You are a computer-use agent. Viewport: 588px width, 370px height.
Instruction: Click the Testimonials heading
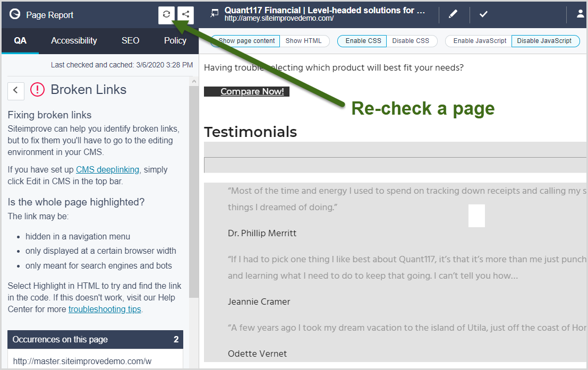[x=251, y=132]
